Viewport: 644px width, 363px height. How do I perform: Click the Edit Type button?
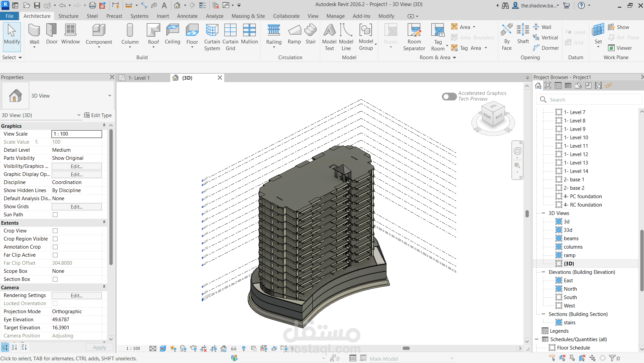[x=98, y=115]
